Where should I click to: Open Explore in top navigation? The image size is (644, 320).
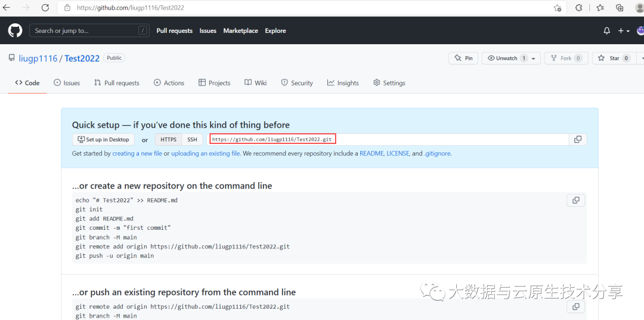pos(275,31)
